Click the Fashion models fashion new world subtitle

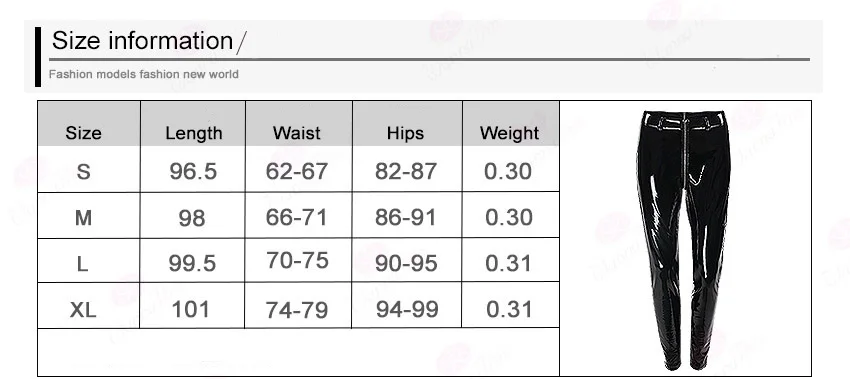click(x=144, y=74)
